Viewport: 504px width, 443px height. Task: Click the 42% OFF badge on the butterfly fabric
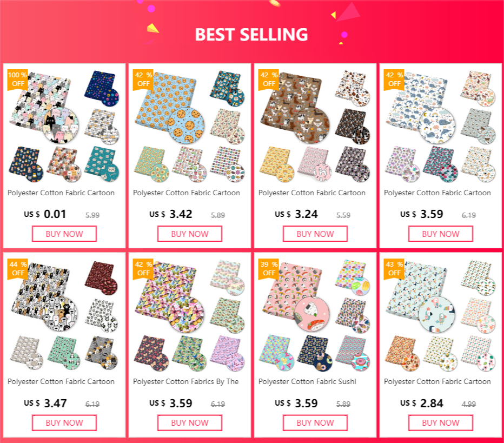pyautogui.click(x=143, y=269)
